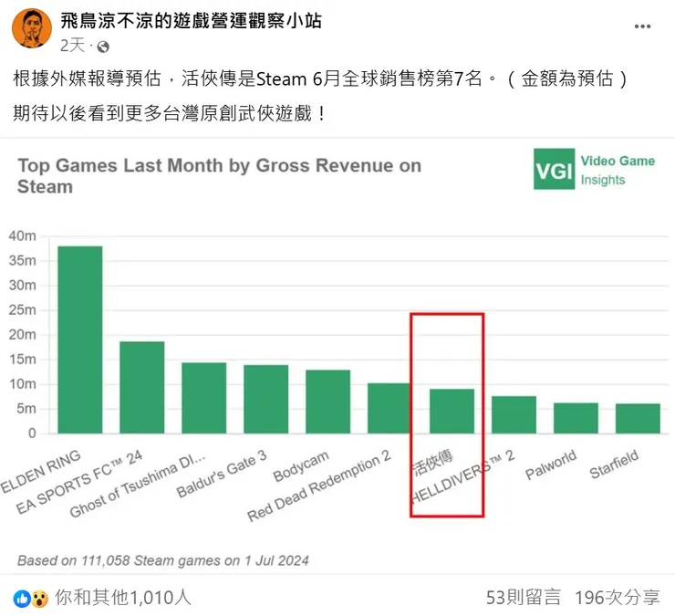Click the 活俠傳 bar in chart
This screenshot has height=616, width=675.
pos(452,411)
